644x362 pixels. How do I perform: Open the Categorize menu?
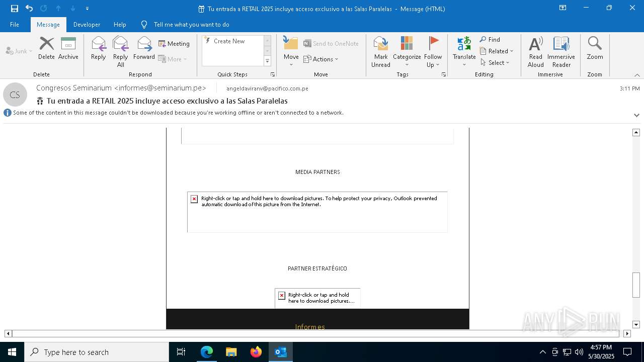click(x=407, y=51)
